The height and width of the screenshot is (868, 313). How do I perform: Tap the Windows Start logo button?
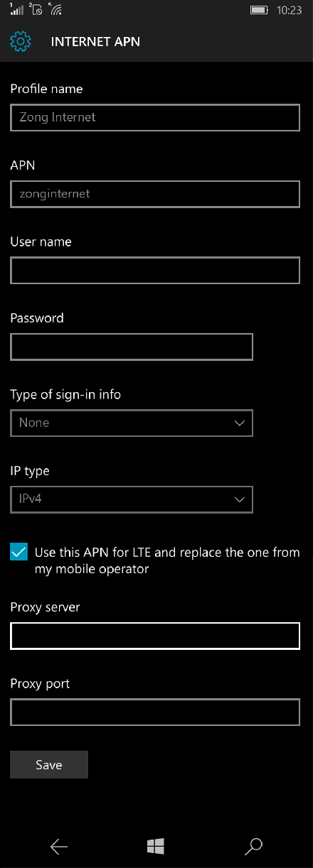coord(156,845)
